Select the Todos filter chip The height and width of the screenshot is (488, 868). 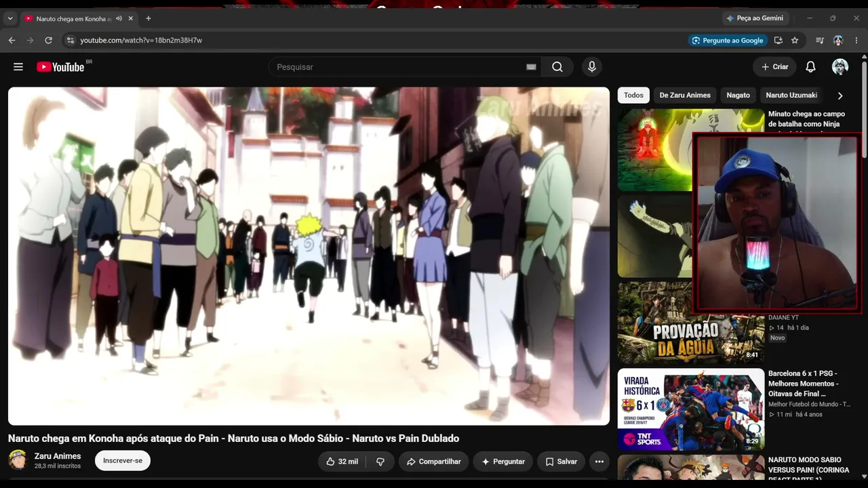pyautogui.click(x=633, y=96)
